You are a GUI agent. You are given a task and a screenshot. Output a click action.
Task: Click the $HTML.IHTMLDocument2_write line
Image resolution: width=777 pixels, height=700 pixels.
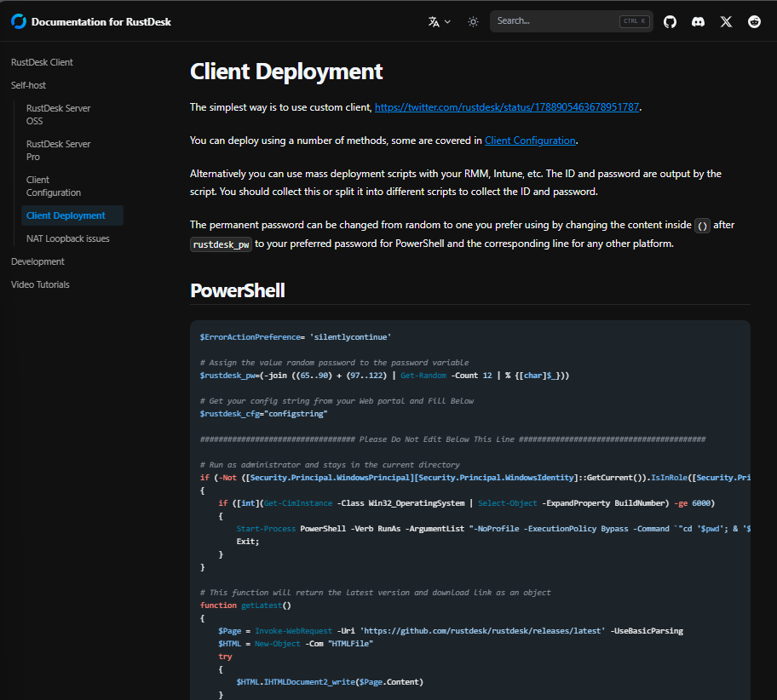coord(330,682)
